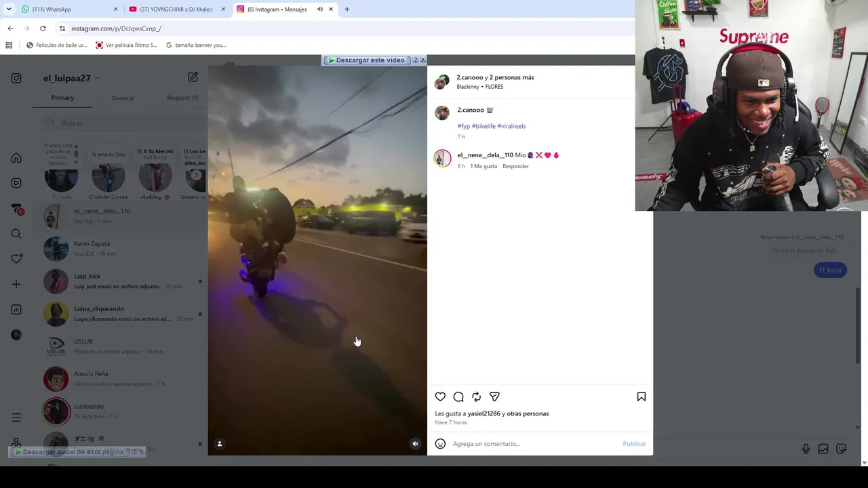The height and width of the screenshot is (488, 868).
Task: Open Chrome tab search dropdown
Action: [9, 9]
